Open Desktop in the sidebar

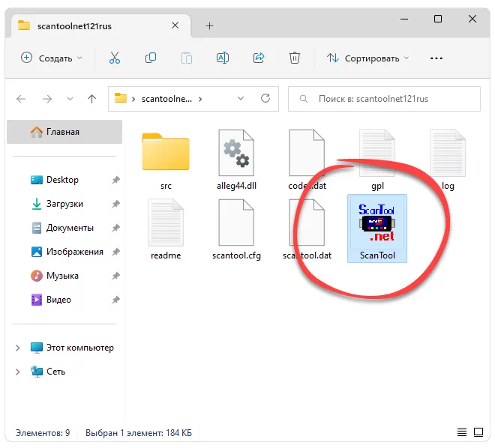tap(62, 180)
